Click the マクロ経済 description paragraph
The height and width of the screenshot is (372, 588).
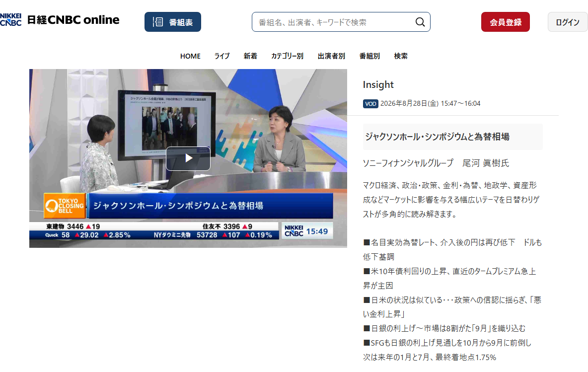451,200
